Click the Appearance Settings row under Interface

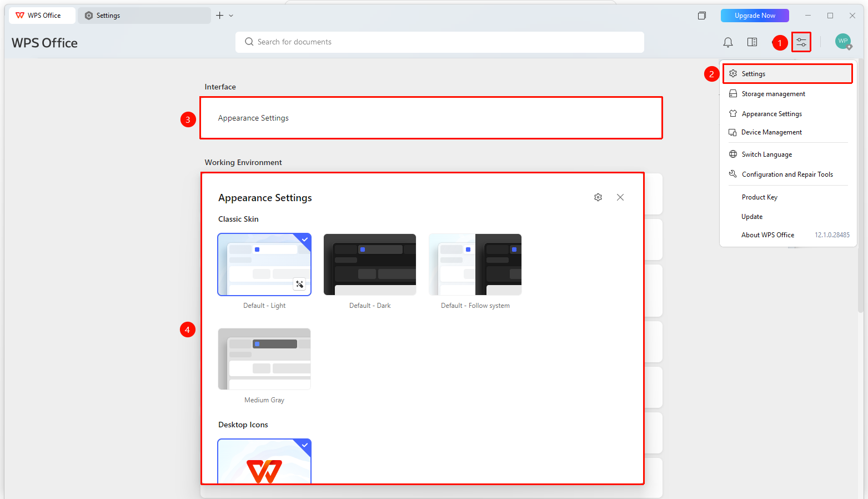431,118
